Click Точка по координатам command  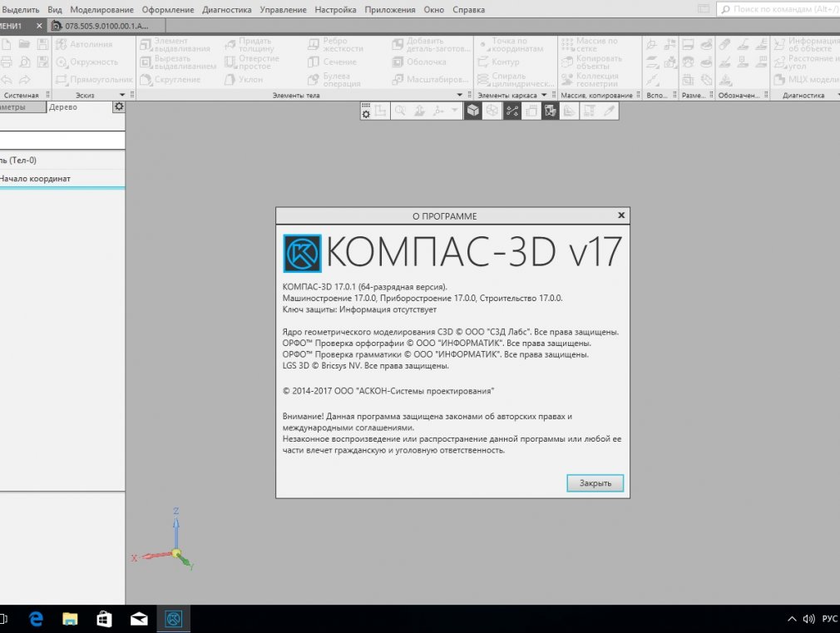(511, 44)
